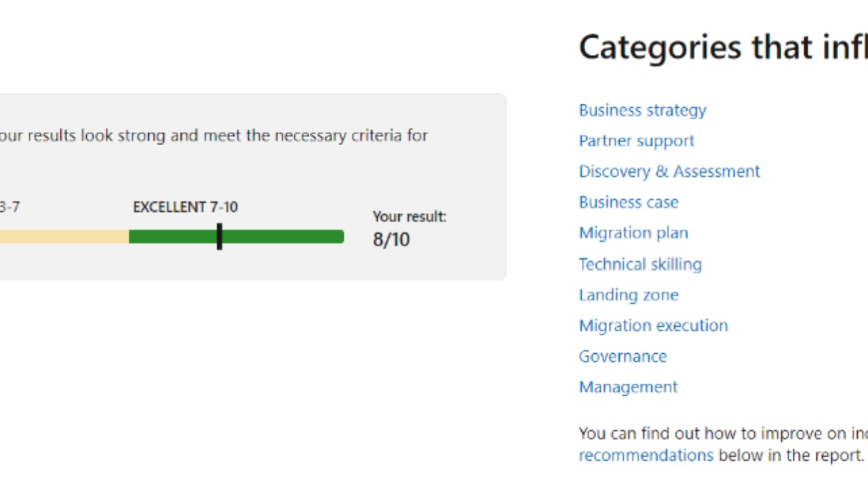Click the Landing zone link
Screen dimensions: 868x488
628,295
